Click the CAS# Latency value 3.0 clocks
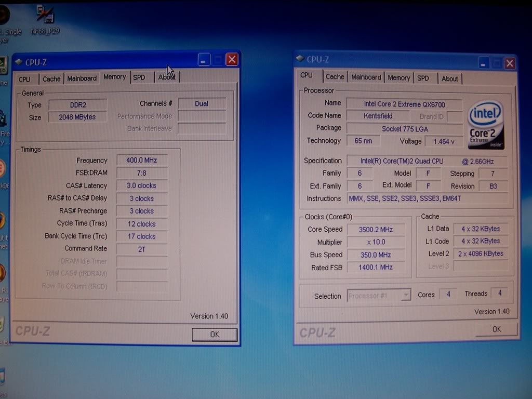 pyautogui.click(x=142, y=185)
